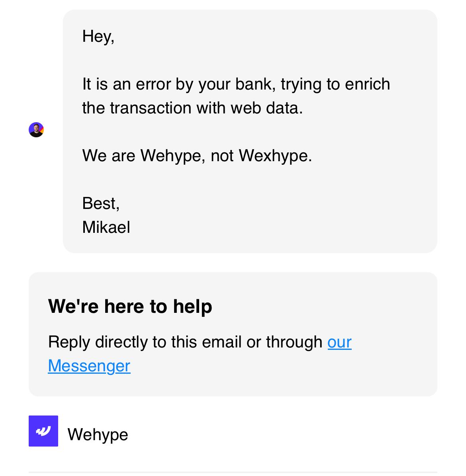Open the Messenger link
Viewport: 466px width, 476px height.
pos(89,366)
